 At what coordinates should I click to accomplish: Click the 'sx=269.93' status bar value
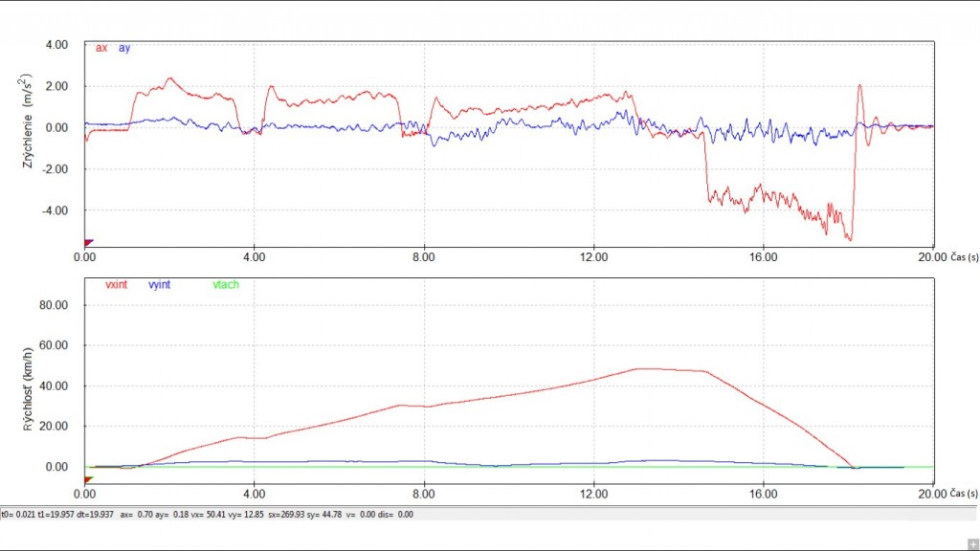pyautogui.click(x=287, y=515)
